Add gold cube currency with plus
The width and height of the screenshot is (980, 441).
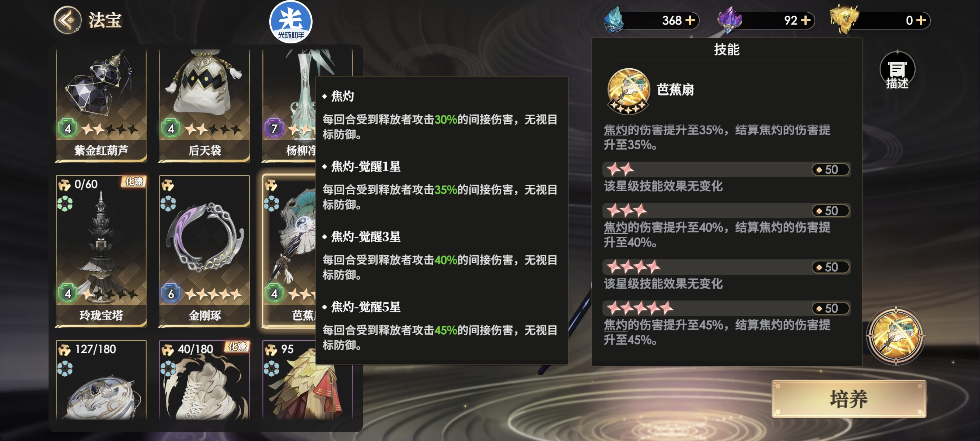click(x=921, y=20)
